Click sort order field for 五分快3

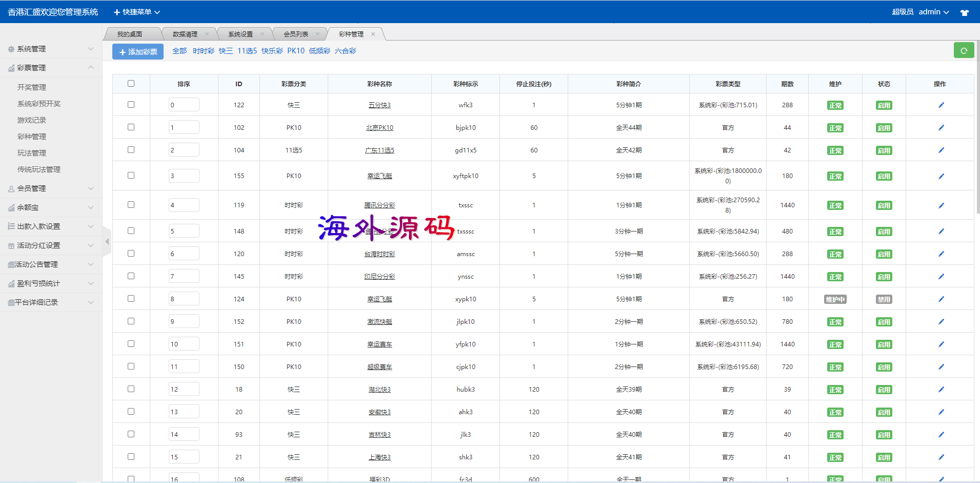184,105
